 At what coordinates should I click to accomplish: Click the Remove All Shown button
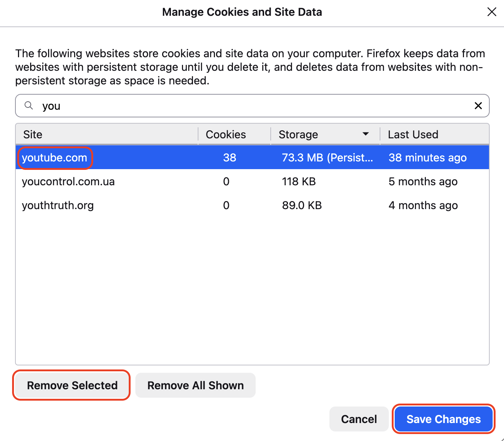196,385
